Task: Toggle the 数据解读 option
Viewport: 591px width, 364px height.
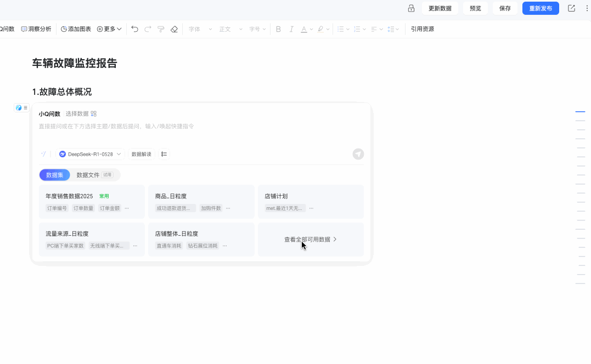Action: click(142, 154)
